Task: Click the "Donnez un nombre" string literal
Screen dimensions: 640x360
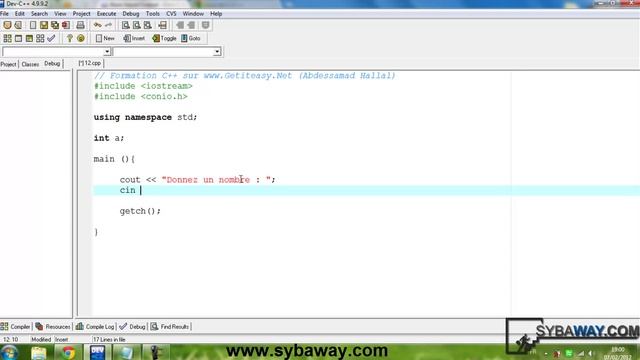Action: tap(216, 180)
